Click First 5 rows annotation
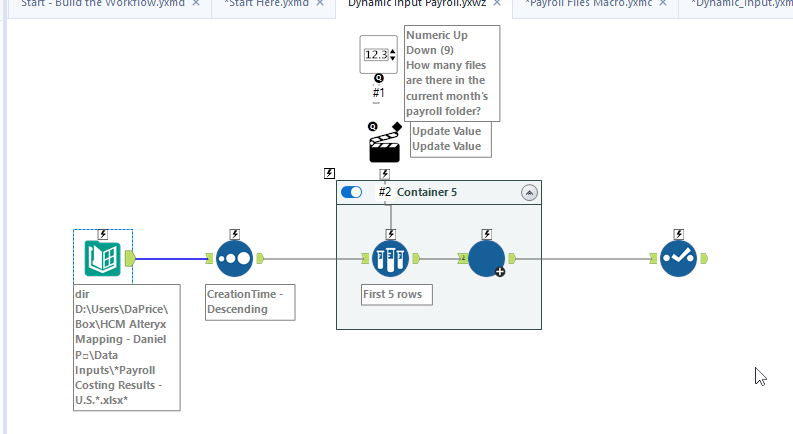The width and height of the screenshot is (793, 434). 397,294
